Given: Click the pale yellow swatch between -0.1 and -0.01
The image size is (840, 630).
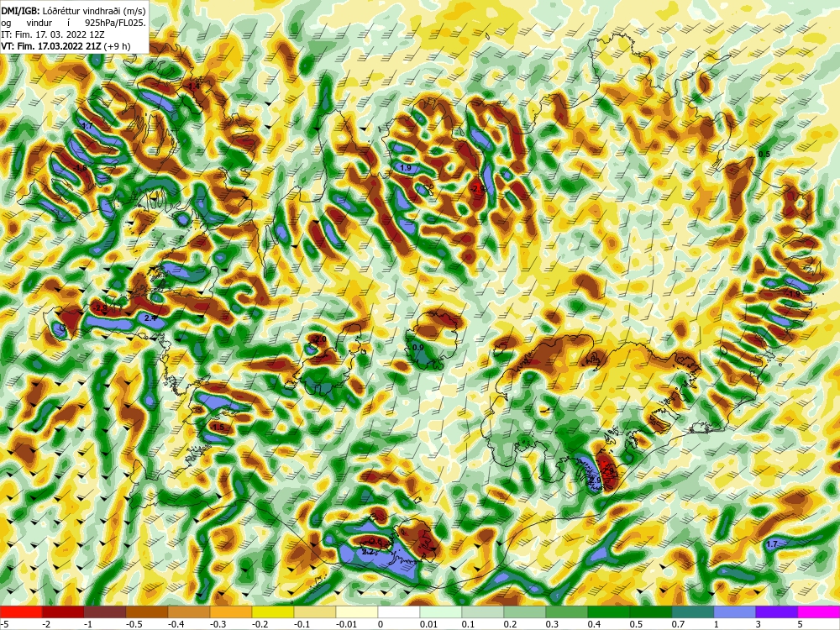Looking at the screenshot, I should click(315, 612).
